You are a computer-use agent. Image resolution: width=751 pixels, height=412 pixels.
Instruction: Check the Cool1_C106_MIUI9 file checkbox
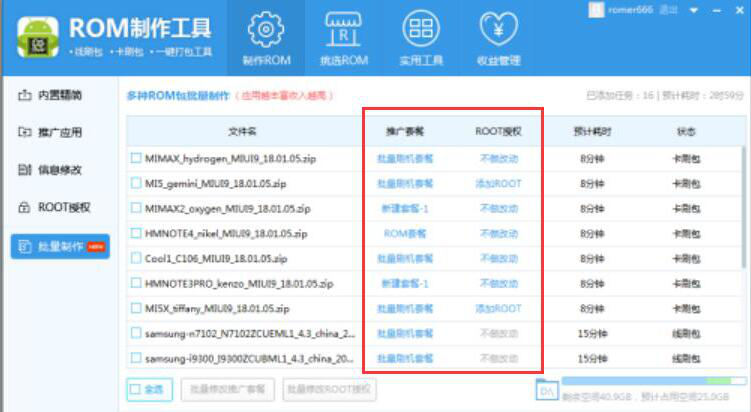coord(136,258)
